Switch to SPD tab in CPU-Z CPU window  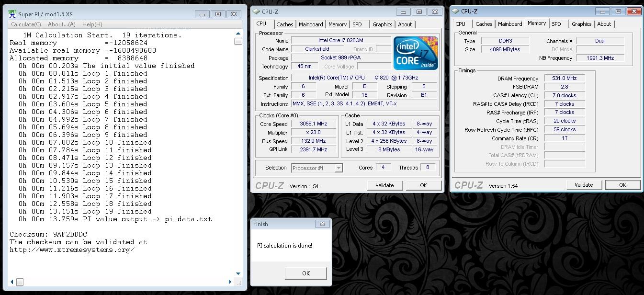(x=357, y=24)
